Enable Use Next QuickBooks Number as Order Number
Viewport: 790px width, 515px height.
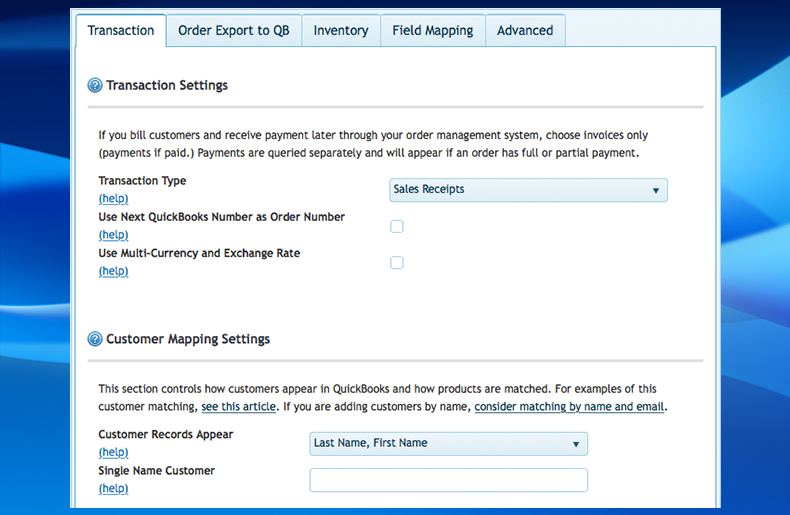pyautogui.click(x=397, y=227)
